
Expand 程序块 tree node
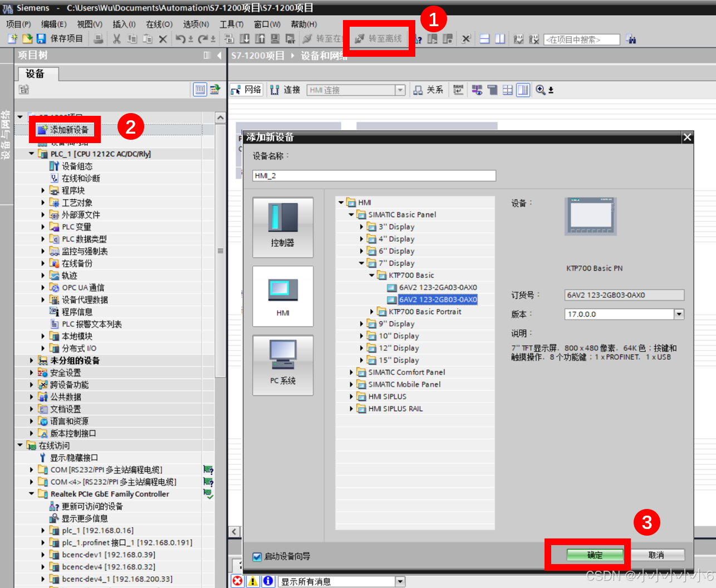(x=43, y=190)
